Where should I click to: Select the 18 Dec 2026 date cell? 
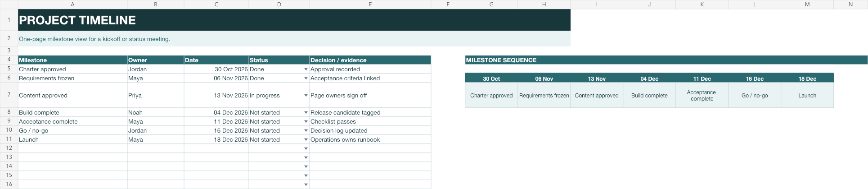coord(216,140)
